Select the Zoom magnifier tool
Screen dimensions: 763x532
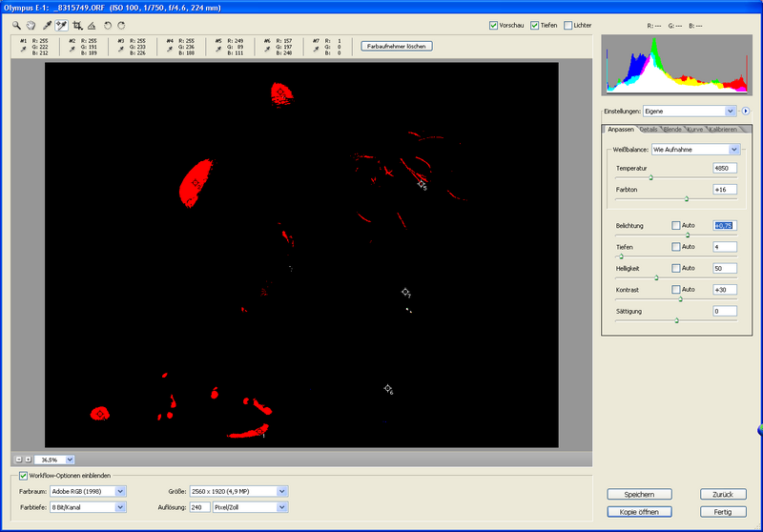(x=17, y=25)
